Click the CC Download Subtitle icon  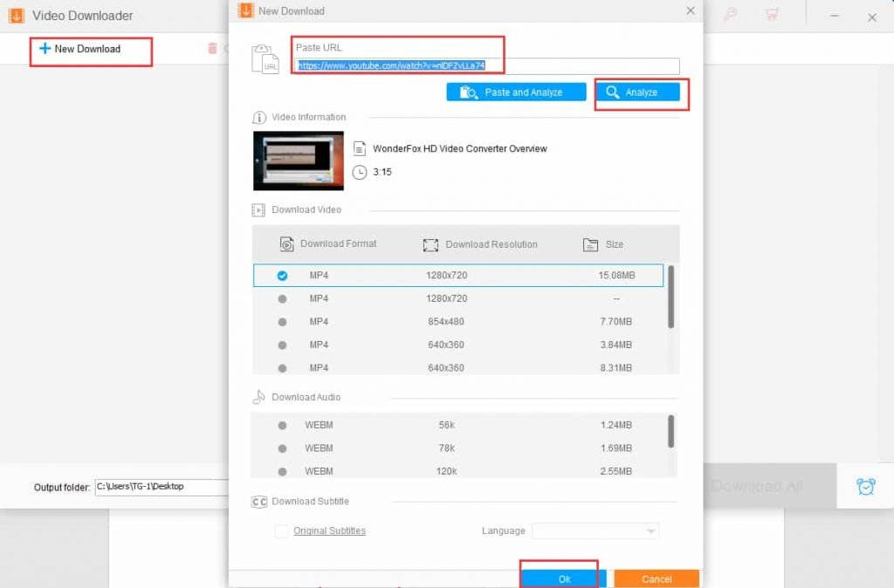[259, 502]
